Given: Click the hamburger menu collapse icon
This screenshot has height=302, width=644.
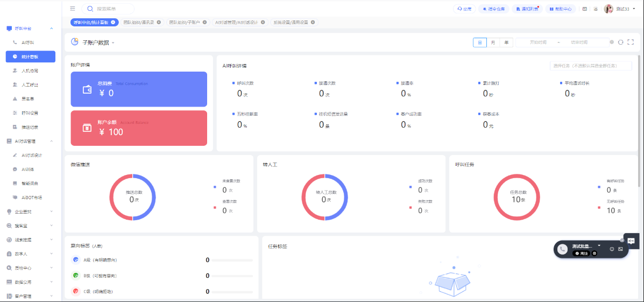Looking at the screenshot, I should pyautogui.click(x=73, y=9).
